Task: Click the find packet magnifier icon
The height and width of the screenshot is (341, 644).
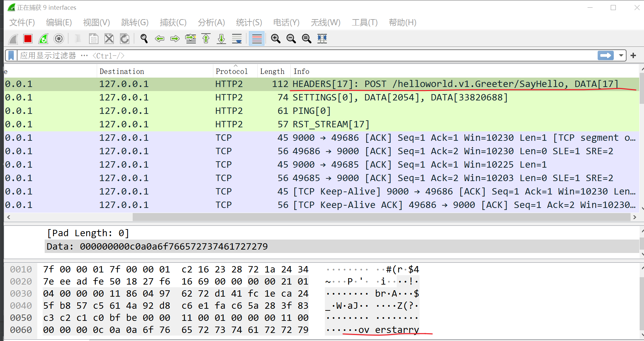Action: point(144,39)
